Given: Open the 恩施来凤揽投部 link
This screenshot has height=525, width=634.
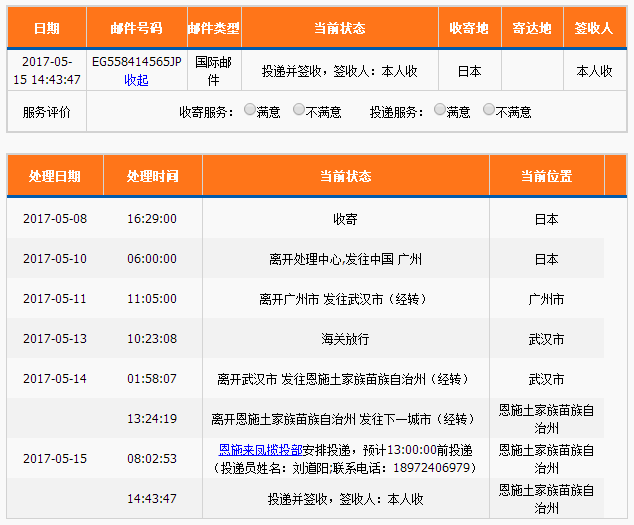Looking at the screenshot, I should [x=260, y=450].
